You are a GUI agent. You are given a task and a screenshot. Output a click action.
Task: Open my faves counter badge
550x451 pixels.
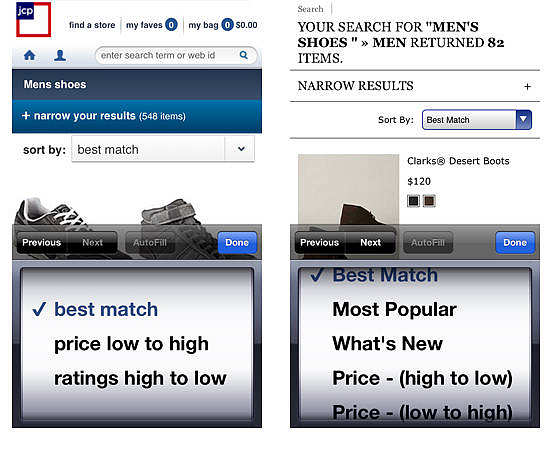pyautogui.click(x=171, y=25)
